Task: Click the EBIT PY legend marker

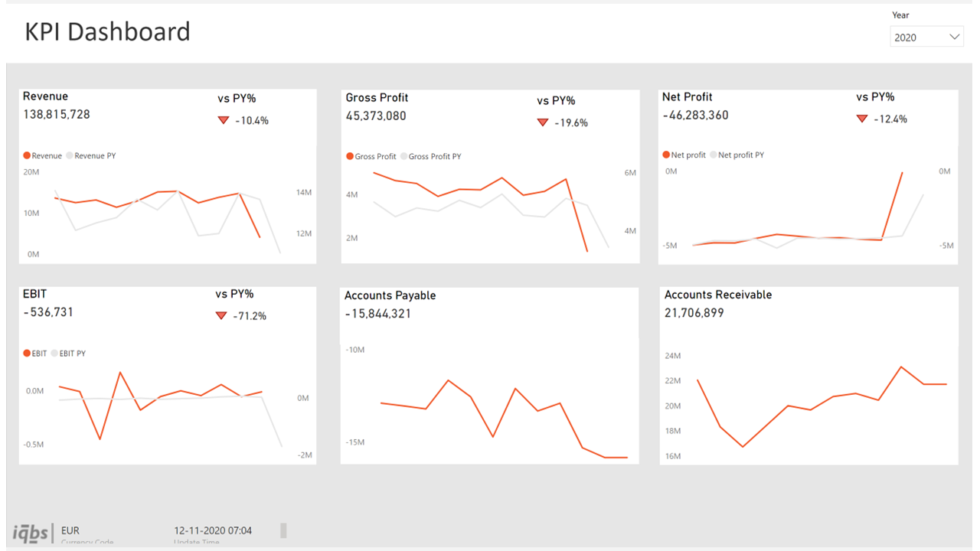Action: click(x=55, y=354)
